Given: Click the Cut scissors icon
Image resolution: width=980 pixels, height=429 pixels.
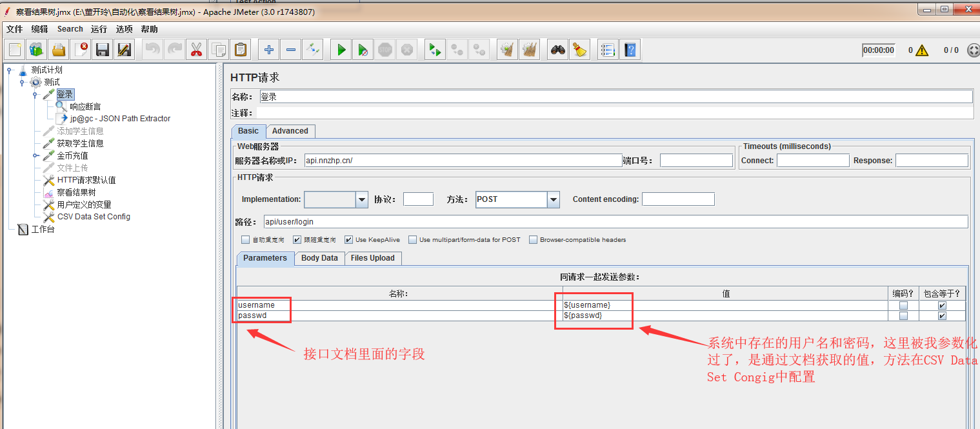Looking at the screenshot, I should pos(196,50).
